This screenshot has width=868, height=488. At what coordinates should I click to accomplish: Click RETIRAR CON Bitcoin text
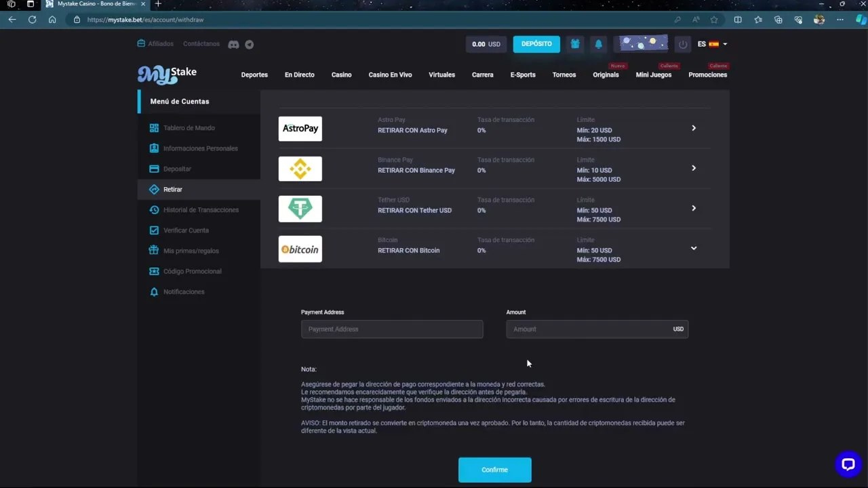click(409, 250)
